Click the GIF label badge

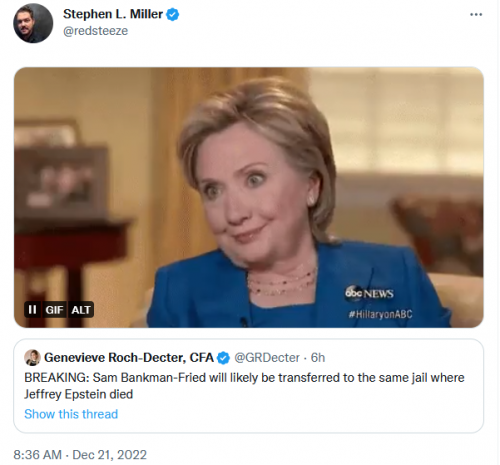(54, 310)
